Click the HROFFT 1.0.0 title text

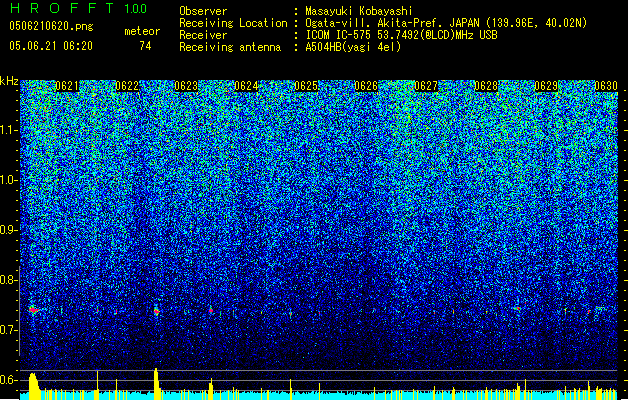tap(78, 8)
